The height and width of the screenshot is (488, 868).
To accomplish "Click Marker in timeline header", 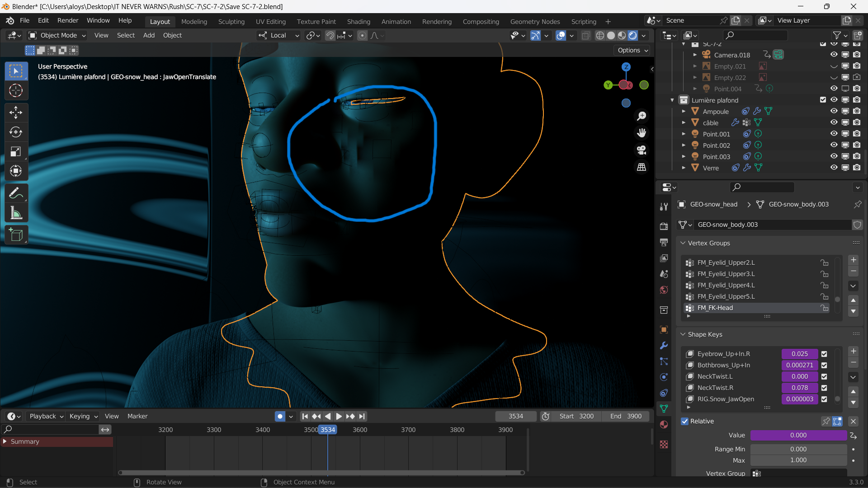I will tap(137, 416).
